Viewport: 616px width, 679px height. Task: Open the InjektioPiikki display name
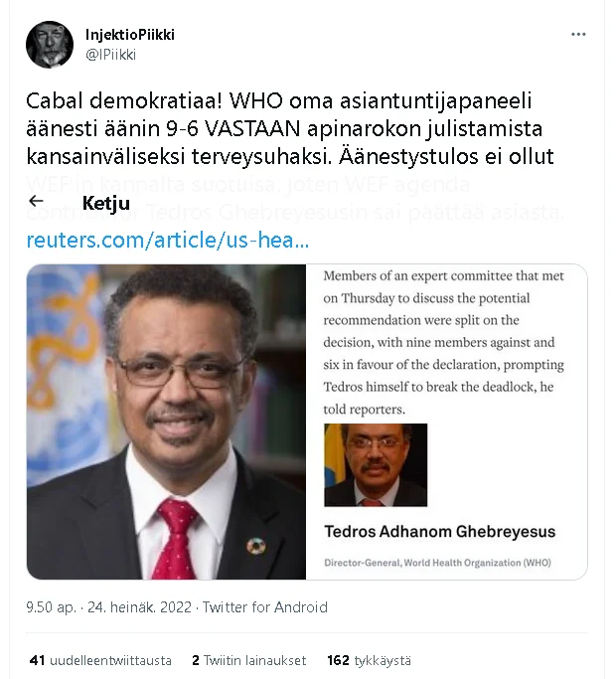(x=130, y=34)
